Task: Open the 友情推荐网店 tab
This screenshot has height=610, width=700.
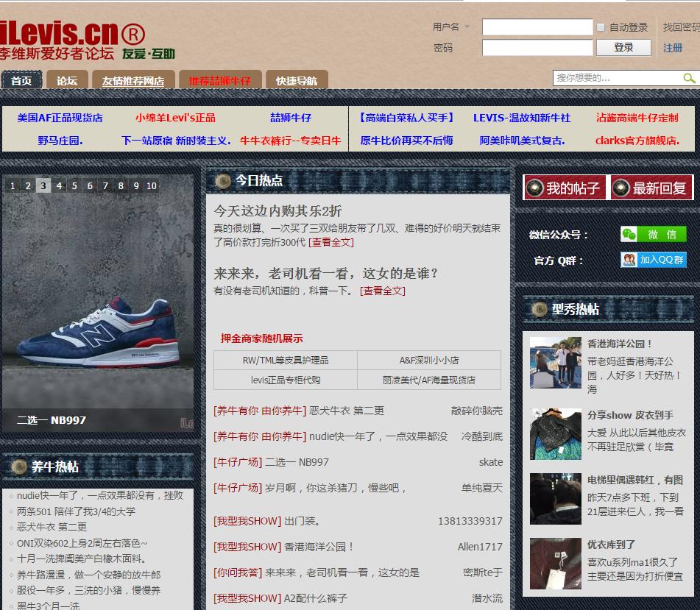Action: click(x=133, y=80)
